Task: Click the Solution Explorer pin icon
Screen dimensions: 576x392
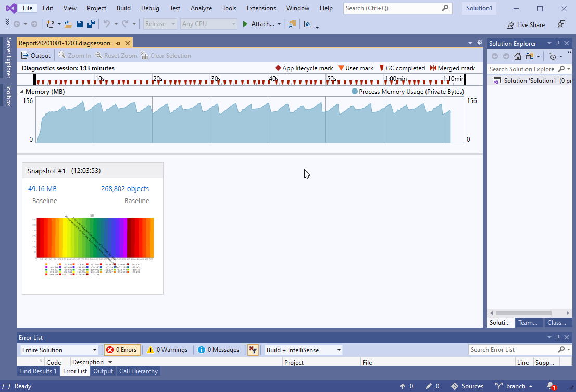Action: pos(558,43)
